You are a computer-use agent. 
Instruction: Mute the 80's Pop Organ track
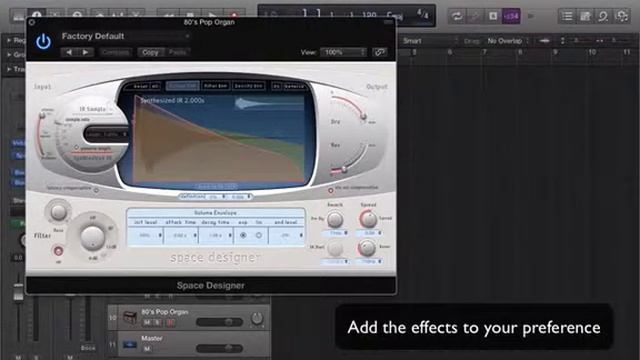click(147, 322)
